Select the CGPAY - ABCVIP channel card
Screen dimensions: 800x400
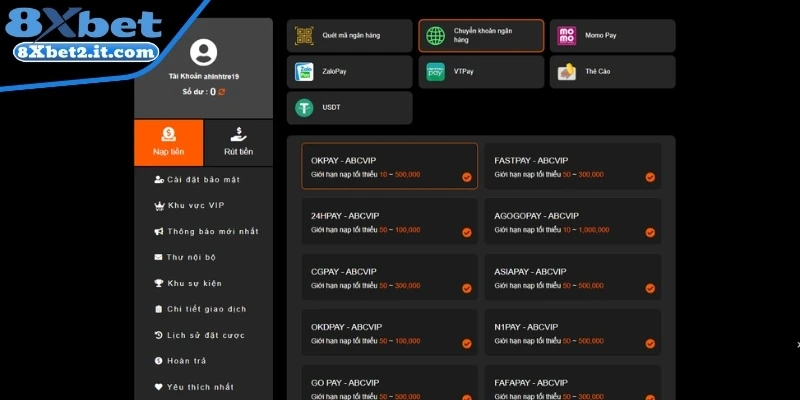click(x=389, y=277)
